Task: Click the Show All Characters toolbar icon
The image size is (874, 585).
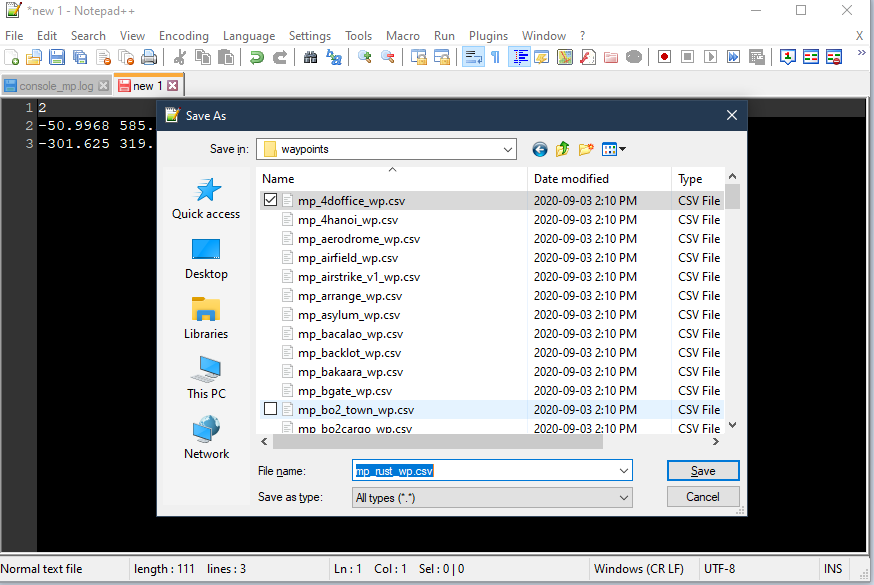Action: pos(493,58)
